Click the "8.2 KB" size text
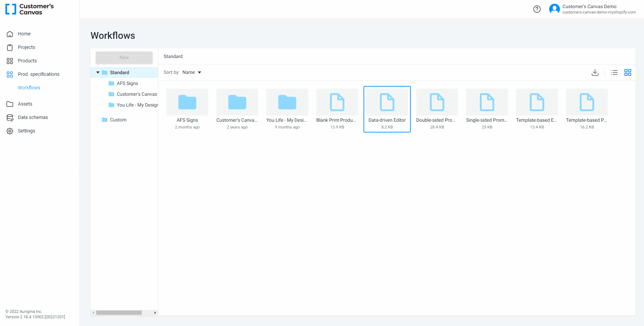 coord(387,127)
